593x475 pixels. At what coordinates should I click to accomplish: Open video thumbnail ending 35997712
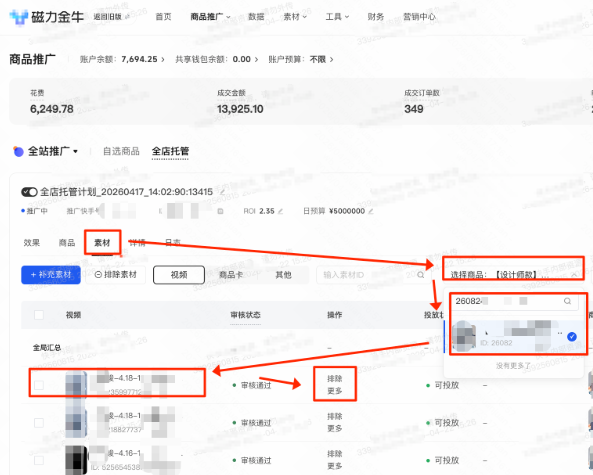pos(76,385)
